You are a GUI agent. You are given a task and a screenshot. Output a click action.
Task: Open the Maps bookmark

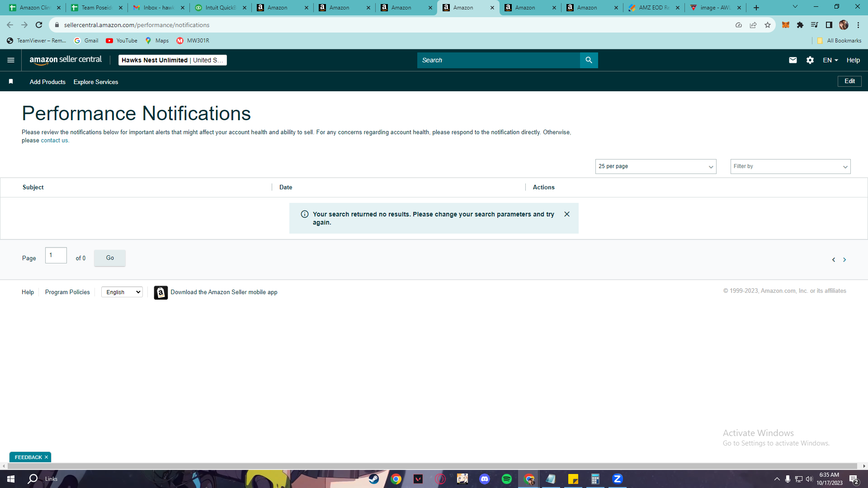tap(157, 41)
